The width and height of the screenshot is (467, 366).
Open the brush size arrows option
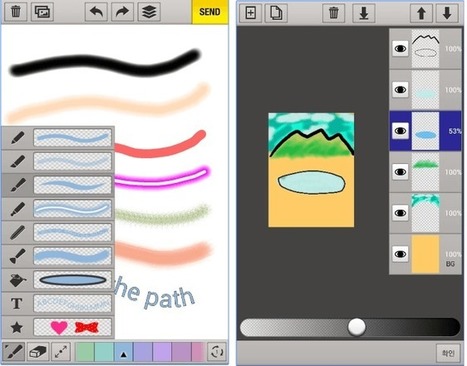coord(61,352)
